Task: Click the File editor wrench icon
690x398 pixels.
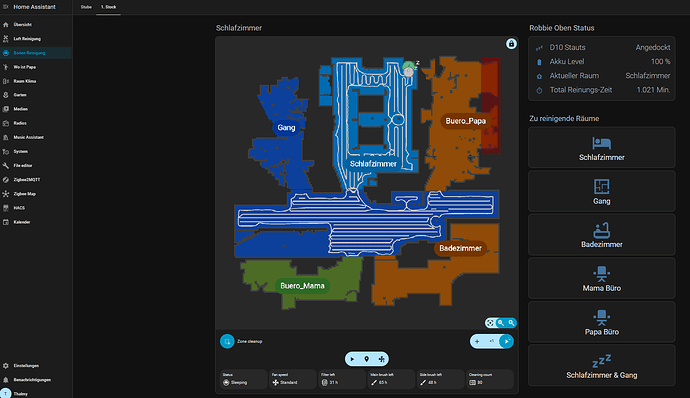Action: click(6, 166)
